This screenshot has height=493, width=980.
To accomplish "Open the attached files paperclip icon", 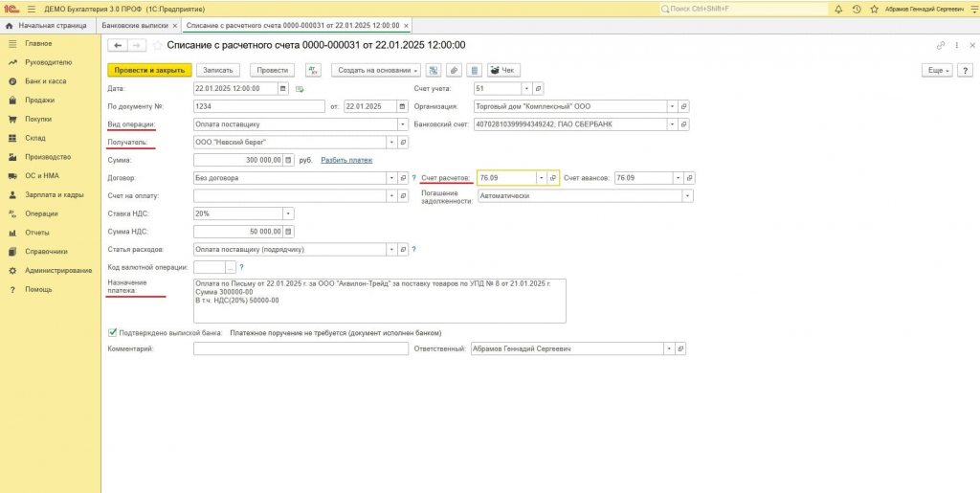I will click(455, 71).
